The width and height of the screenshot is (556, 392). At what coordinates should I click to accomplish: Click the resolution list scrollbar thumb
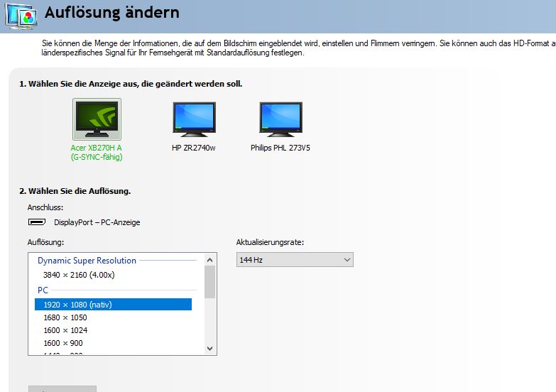click(209, 282)
